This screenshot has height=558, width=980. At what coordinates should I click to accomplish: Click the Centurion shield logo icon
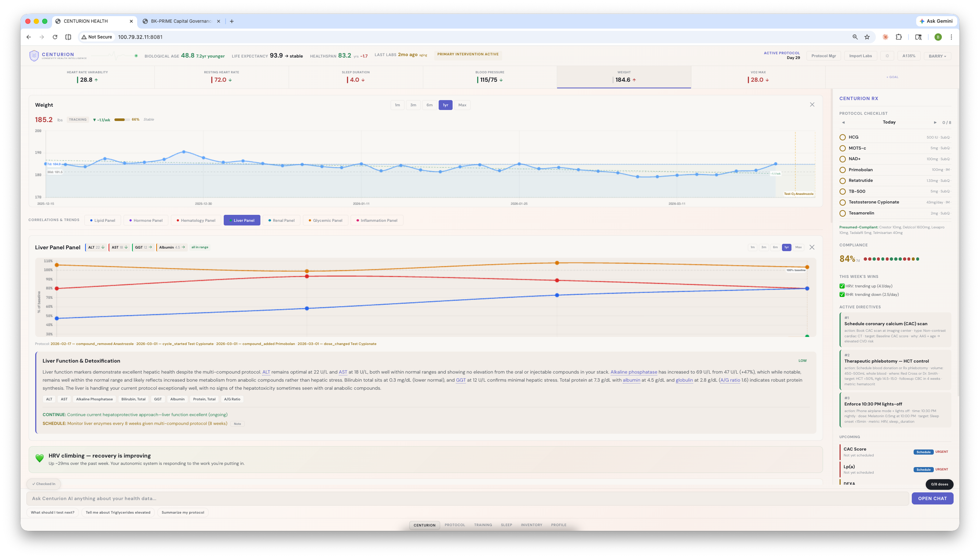coord(34,56)
